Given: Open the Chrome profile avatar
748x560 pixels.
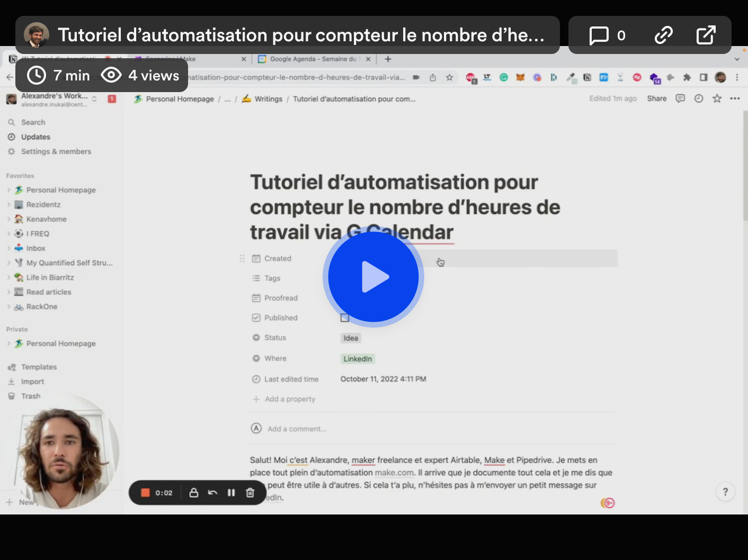Looking at the screenshot, I should coord(720,77).
